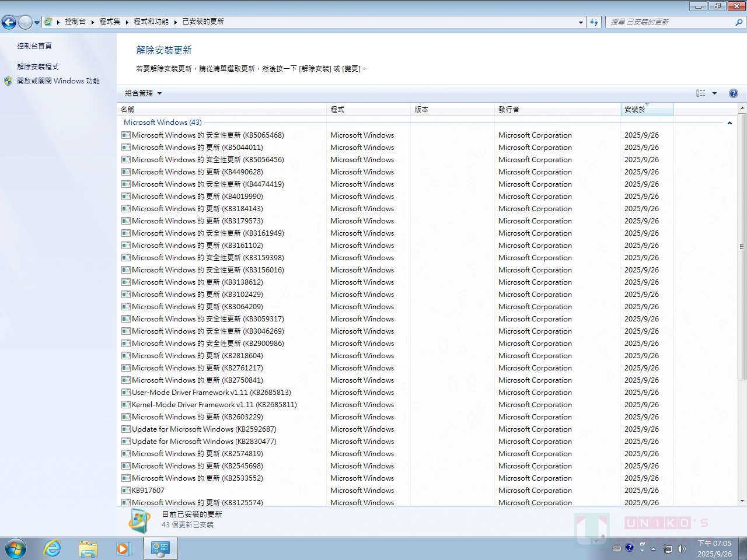The height and width of the screenshot is (560, 747).
Task: Click 程式和功能 in the breadcrumb
Action: [151, 22]
